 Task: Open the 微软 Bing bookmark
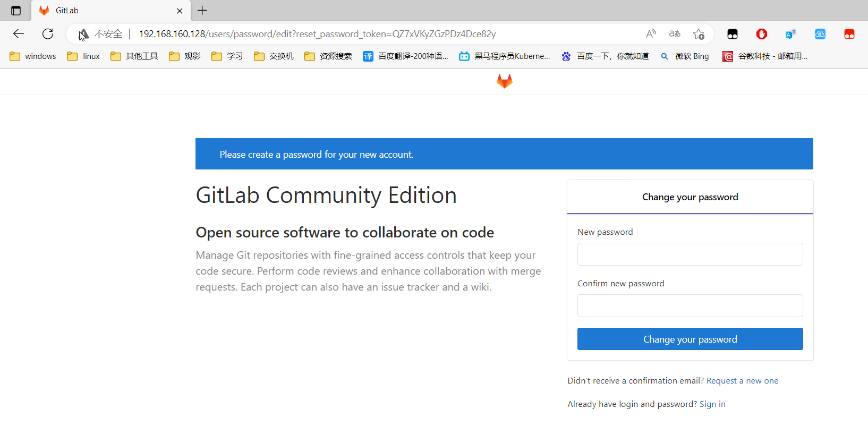click(685, 56)
